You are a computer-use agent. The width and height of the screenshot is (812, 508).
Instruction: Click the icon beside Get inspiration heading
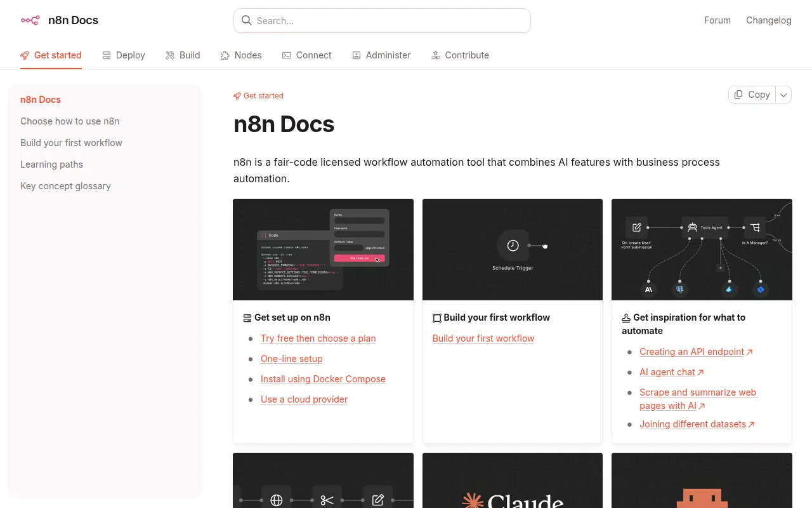[x=626, y=317]
